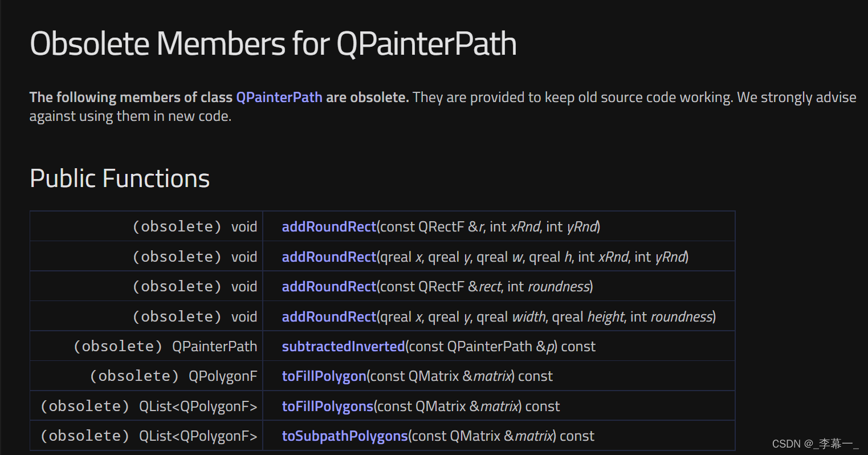868x455 pixels.
Task: Click the QPainterPath return type in the subtractedInverted row
Action: pos(214,347)
